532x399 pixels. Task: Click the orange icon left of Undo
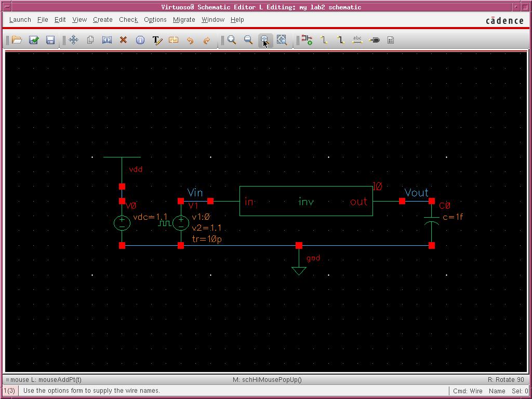[174, 40]
